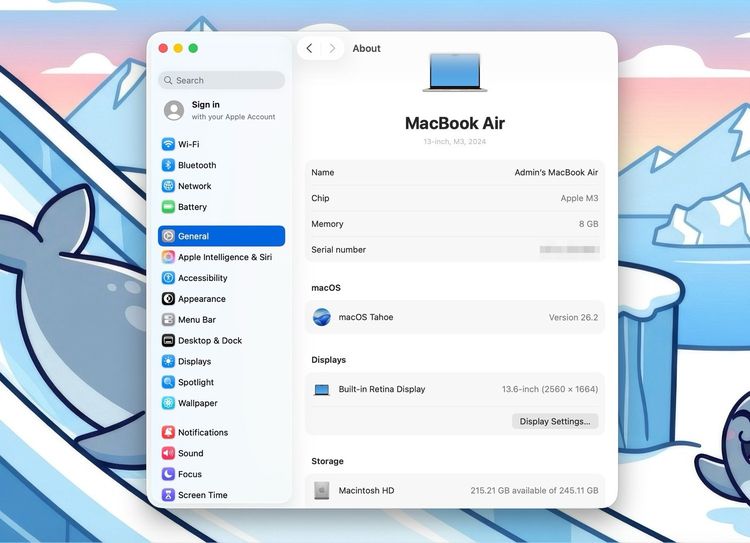Click the Macintosh HD drive icon
750x543 pixels.
point(321,490)
